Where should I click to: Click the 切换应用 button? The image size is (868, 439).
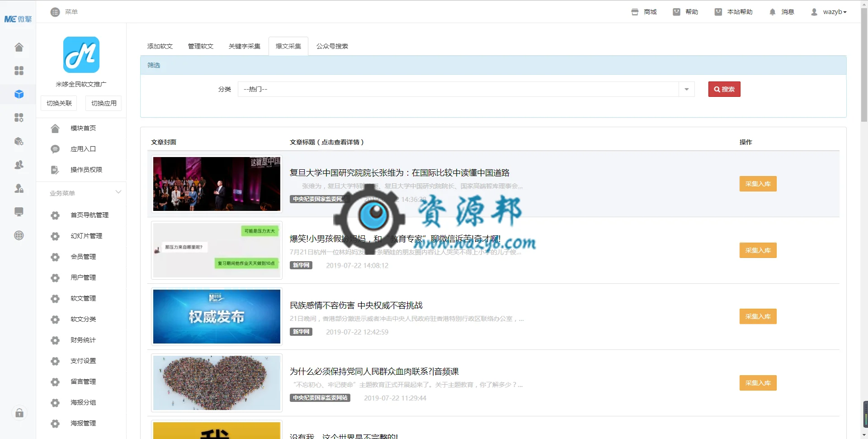point(104,103)
